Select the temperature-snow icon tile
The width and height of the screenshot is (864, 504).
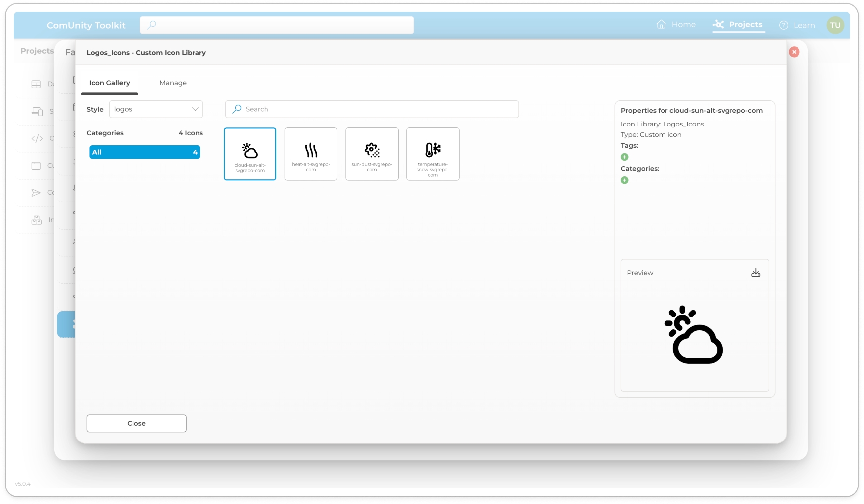(x=432, y=154)
